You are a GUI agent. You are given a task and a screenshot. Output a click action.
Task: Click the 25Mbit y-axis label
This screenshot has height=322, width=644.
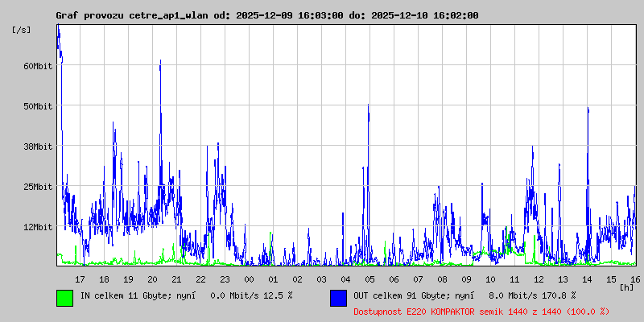tap(38, 187)
